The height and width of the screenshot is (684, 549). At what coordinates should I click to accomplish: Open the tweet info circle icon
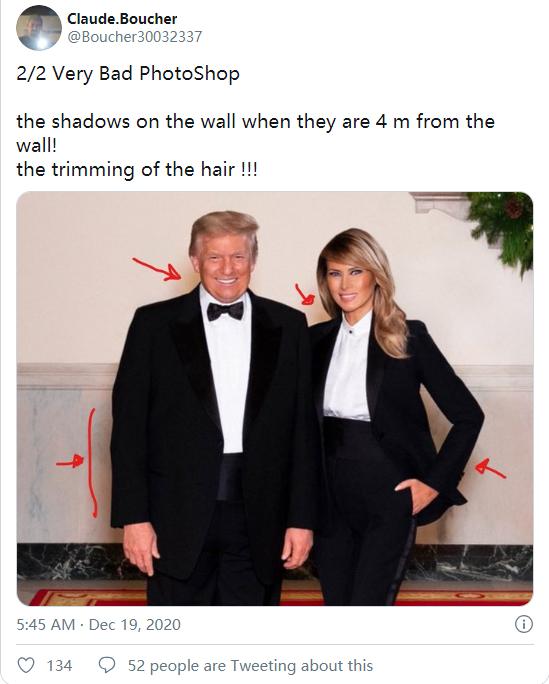(524, 624)
